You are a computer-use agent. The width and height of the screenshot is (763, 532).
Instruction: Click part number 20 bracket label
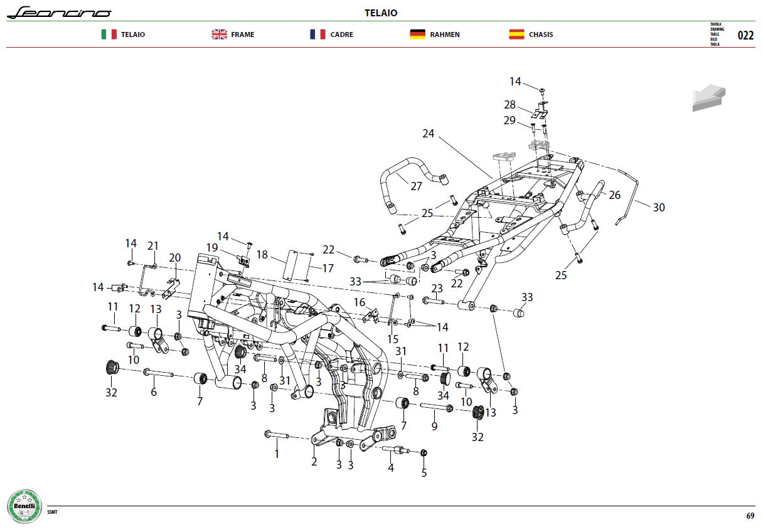coord(175,257)
